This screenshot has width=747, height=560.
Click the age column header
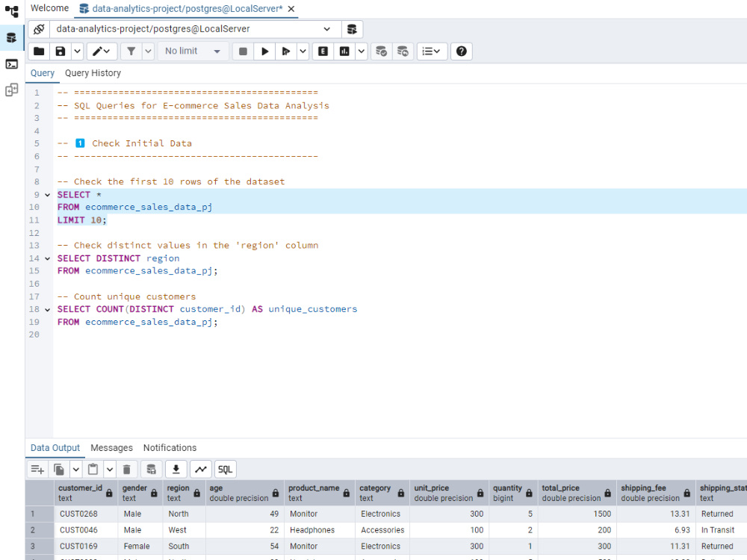pyautogui.click(x=244, y=493)
